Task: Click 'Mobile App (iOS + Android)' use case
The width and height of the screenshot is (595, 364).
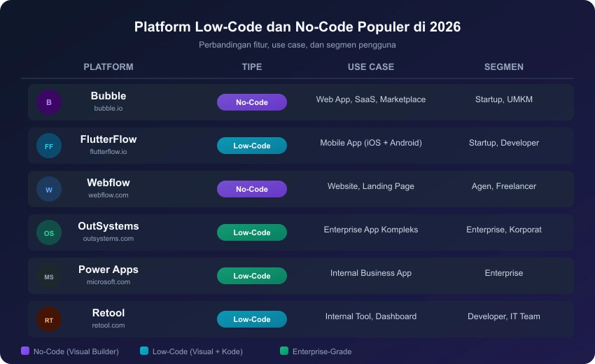Action: click(x=371, y=143)
